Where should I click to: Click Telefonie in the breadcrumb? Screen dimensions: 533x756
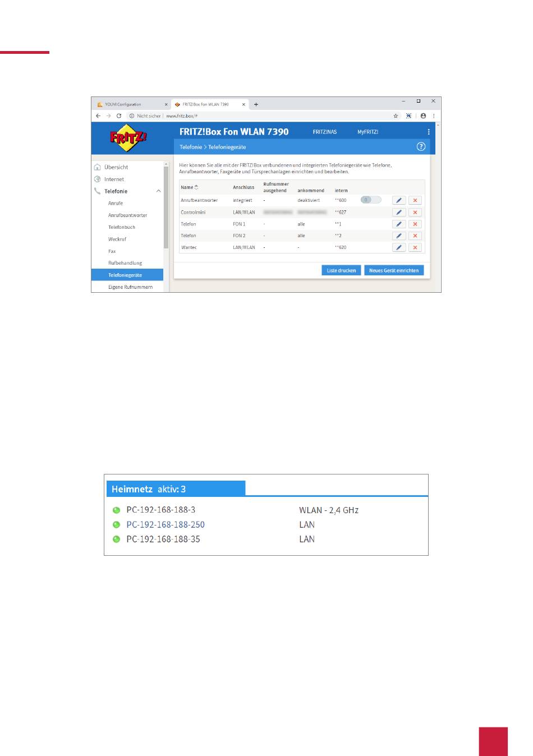(191, 147)
